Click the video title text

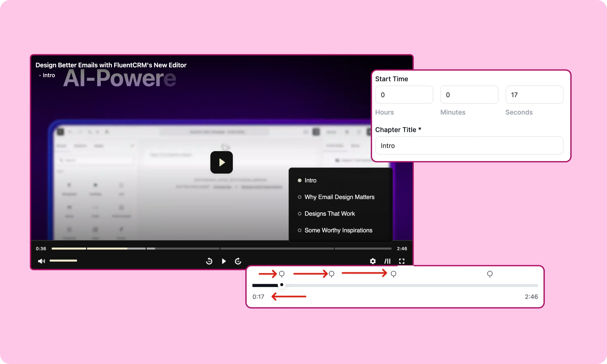pyautogui.click(x=111, y=65)
